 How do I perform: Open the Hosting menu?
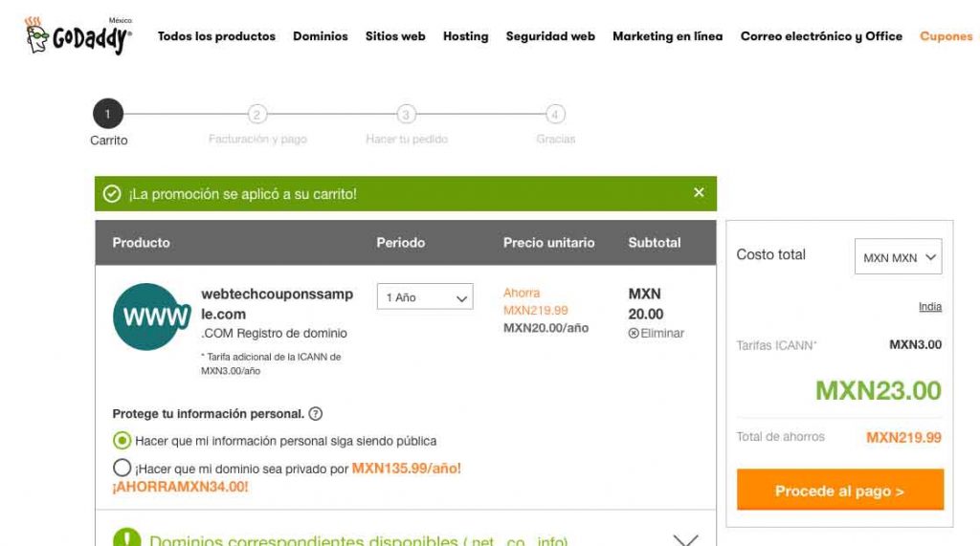pos(465,36)
